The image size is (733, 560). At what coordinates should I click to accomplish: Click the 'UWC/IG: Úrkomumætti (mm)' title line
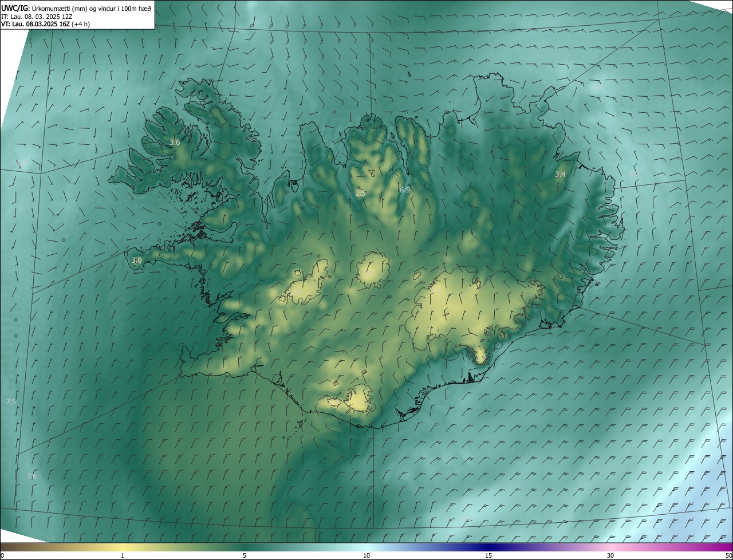77,8
